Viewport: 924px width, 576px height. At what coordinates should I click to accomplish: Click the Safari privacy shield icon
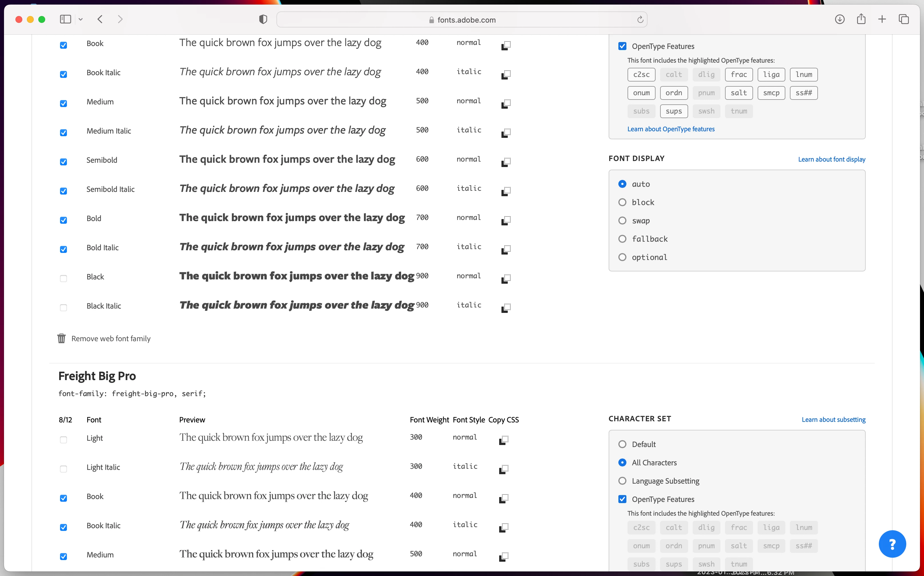(263, 19)
